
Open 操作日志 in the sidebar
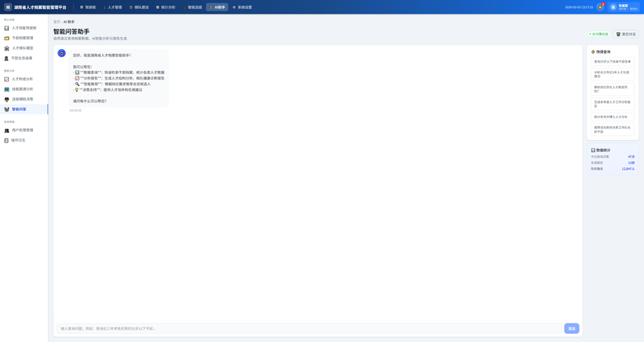coord(24,140)
